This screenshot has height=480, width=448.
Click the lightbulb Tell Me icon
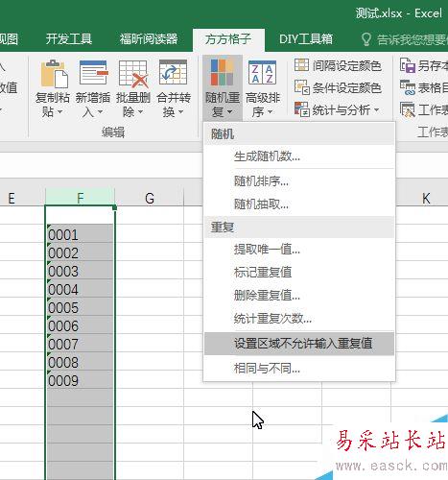click(365, 39)
